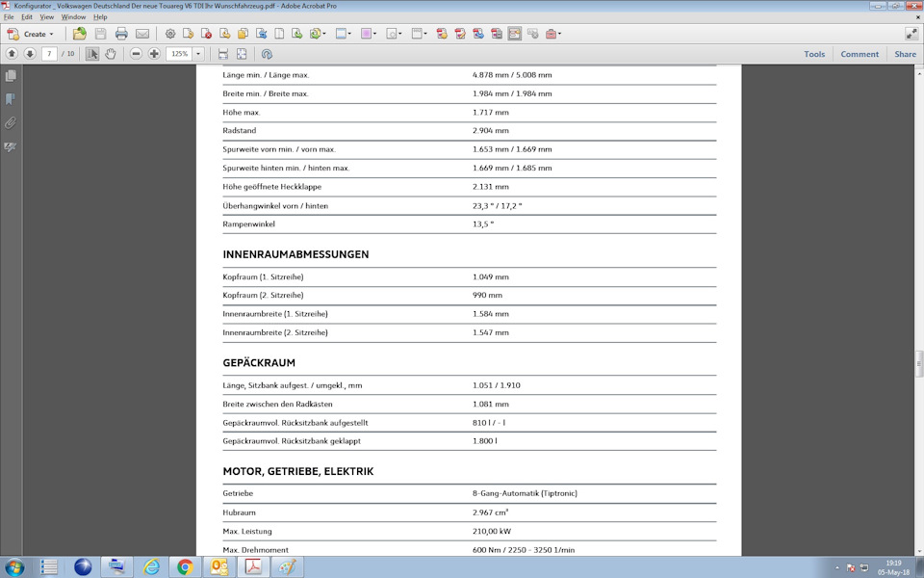The width and height of the screenshot is (924, 578).
Task: Click the Hubraum value 2.967 cm³
Action: coord(490,512)
